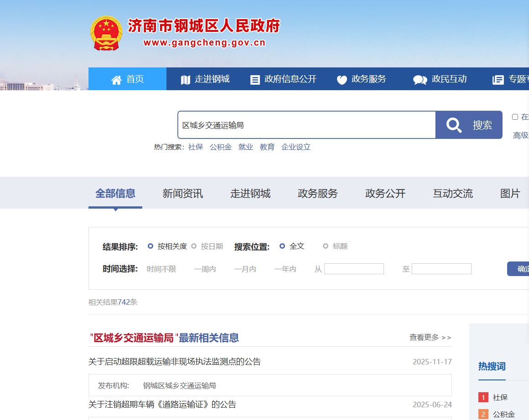Click the home icon beside 首页
Viewport: 529px width, 420px height.
click(116, 80)
